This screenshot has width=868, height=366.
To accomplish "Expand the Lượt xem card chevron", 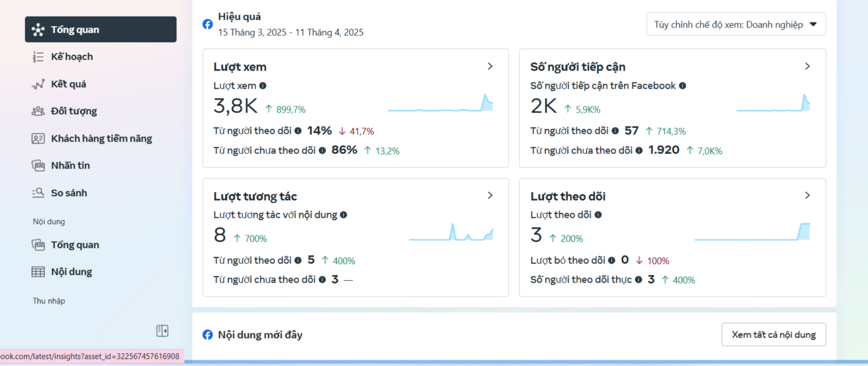I will coord(490,66).
